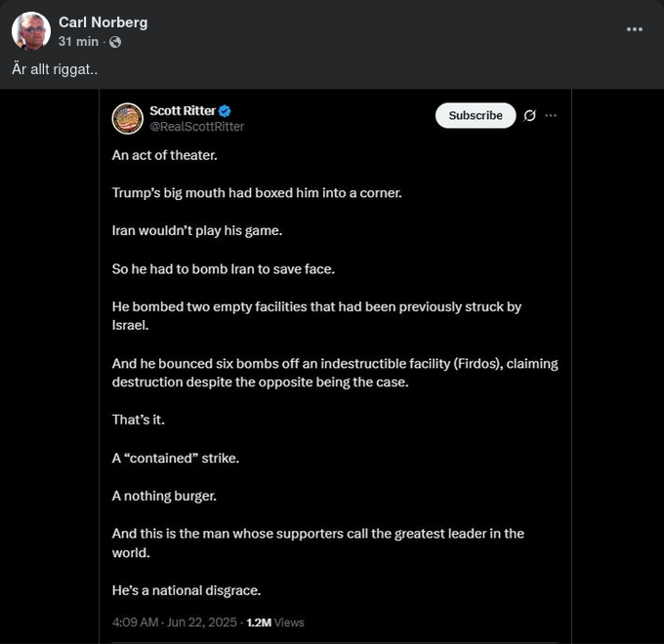Click the line "He's a national disgrace."
The image size is (664, 644).
click(x=187, y=589)
